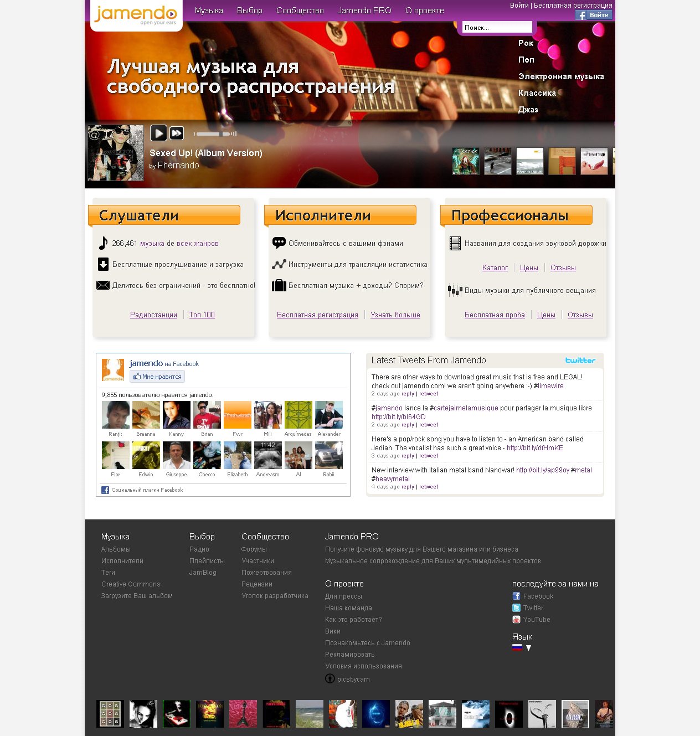700x736 pixels.
Task: Select the Джаз genre
Action: [528, 110]
